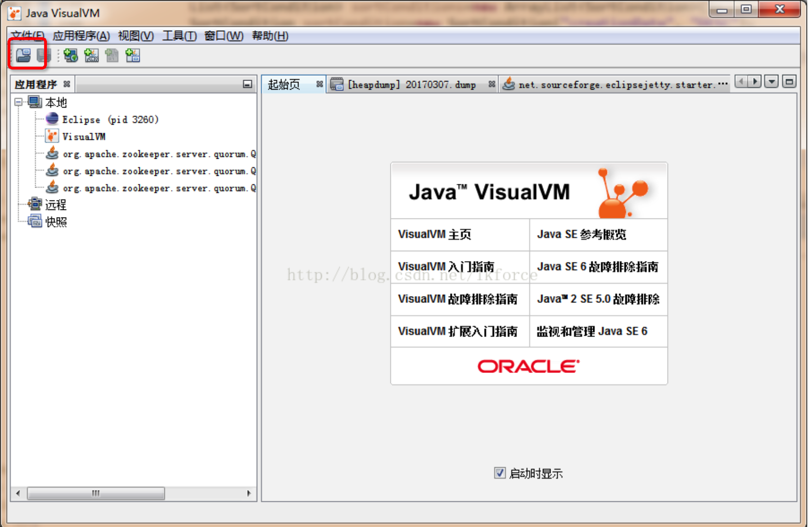The height and width of the screenshot is (527, 812).
Task: Click the grayed-out Add VM Coredump icon
Action: (x=112, y=55)
